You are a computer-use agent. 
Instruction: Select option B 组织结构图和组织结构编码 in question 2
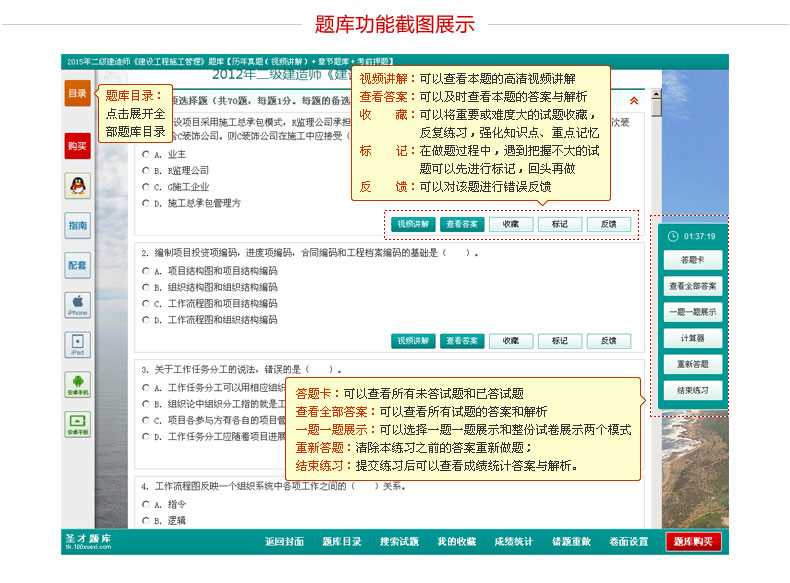coord(146,287)
